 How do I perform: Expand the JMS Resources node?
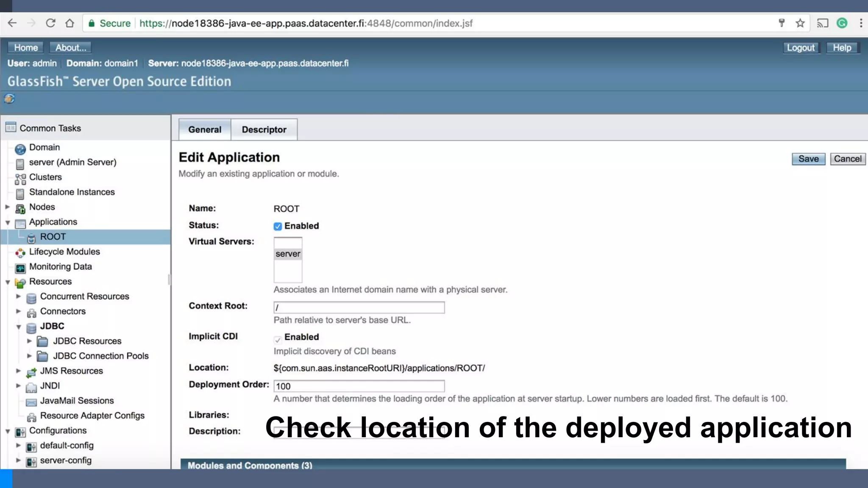point(18,371)
